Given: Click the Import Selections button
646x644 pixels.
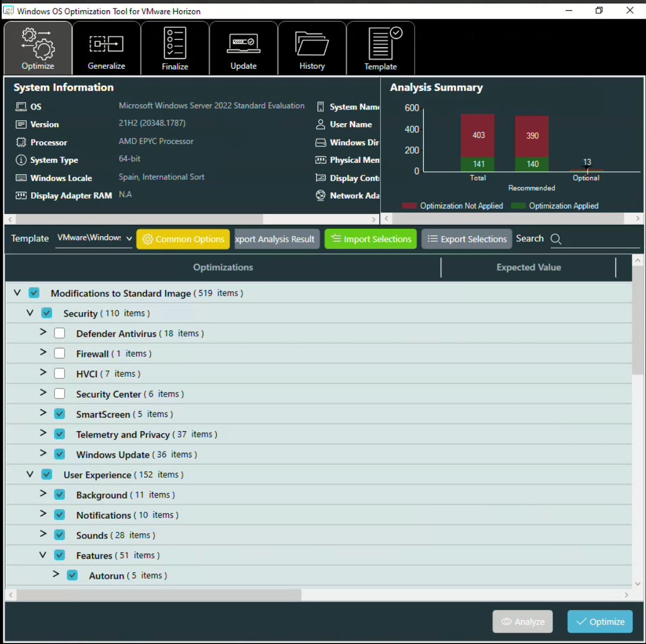Looking at the screenshot, I should click(371, 239).
